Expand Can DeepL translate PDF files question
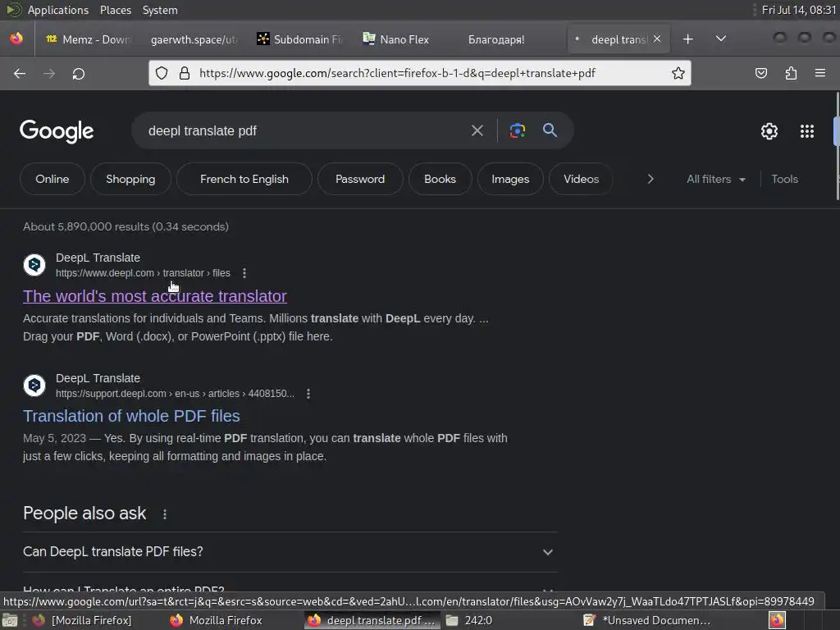The image size is (840, 630). click(290, 552)
